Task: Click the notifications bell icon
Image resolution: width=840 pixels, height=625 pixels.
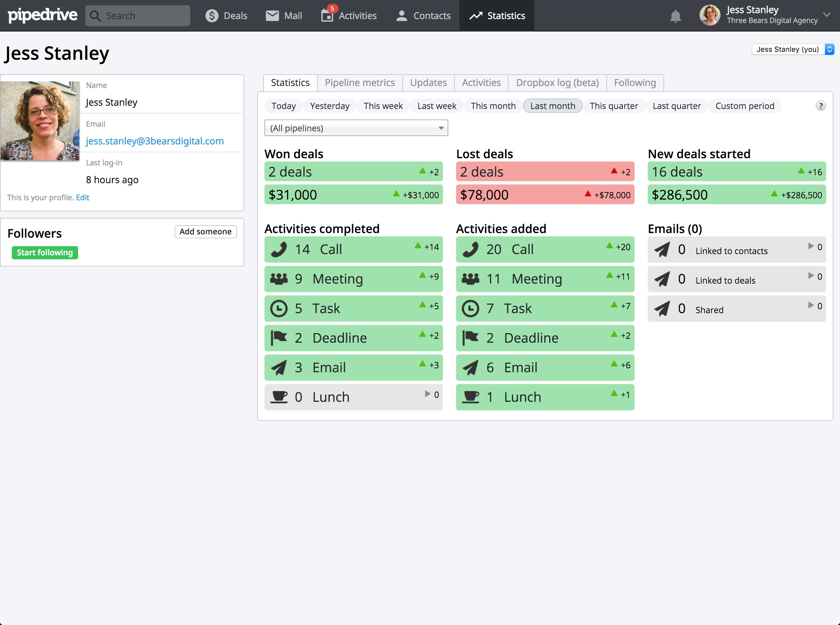Action: click(x=675, y=16)
